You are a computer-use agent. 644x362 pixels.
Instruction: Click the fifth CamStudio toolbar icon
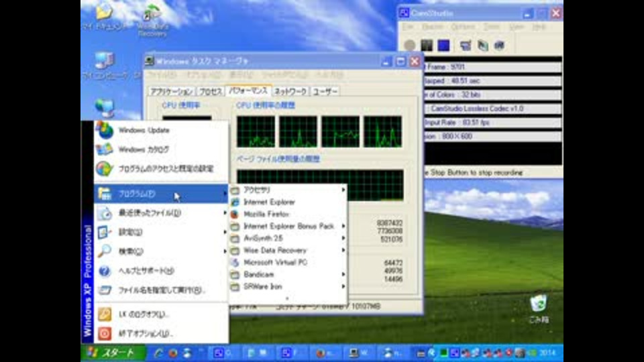coord(482,45)
